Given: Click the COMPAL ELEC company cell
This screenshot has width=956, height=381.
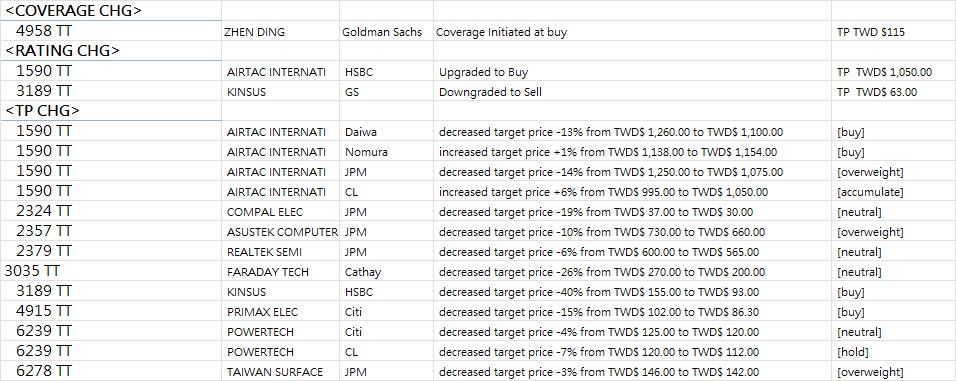Looking at the screenshot, I should click(x=280, y=212).
